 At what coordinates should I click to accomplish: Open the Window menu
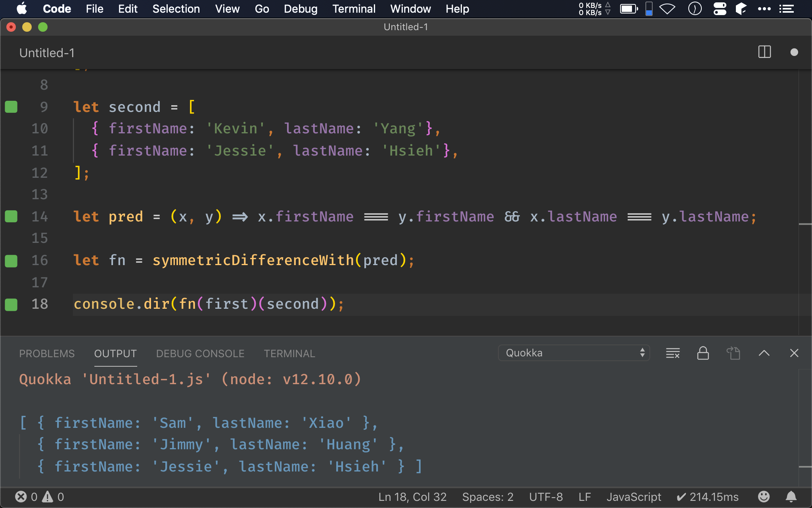pyautogui.click(x=410, y=9)
